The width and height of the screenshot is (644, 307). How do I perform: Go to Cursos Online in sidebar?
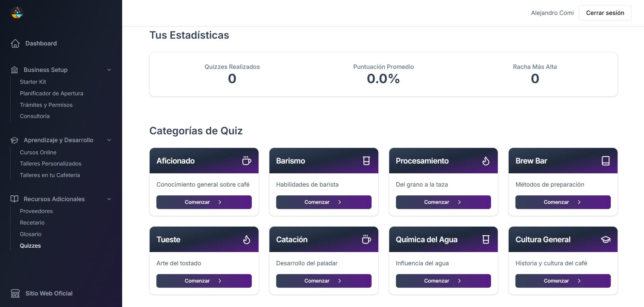(x=38, y=152)
